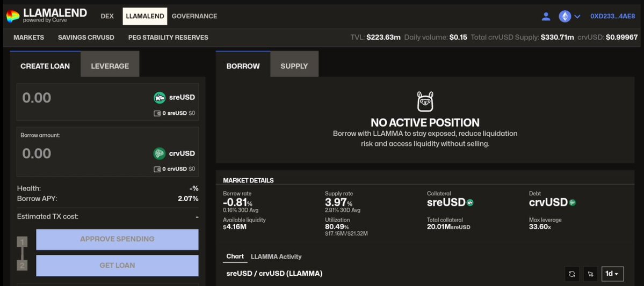The width and height of the screenshot is (644, 286).
Task: Click the wallet icon beside 0 sreUSD
Action: tap(157, 113)
